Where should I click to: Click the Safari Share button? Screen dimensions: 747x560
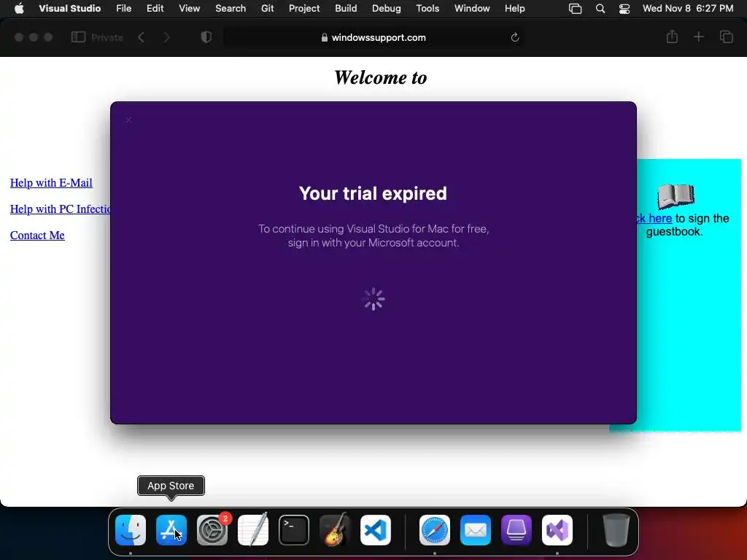tap(672, 36)
